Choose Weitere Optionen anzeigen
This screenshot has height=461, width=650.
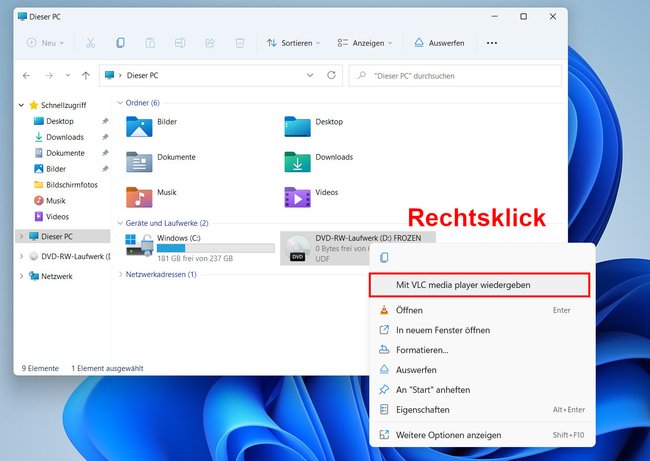482,435
